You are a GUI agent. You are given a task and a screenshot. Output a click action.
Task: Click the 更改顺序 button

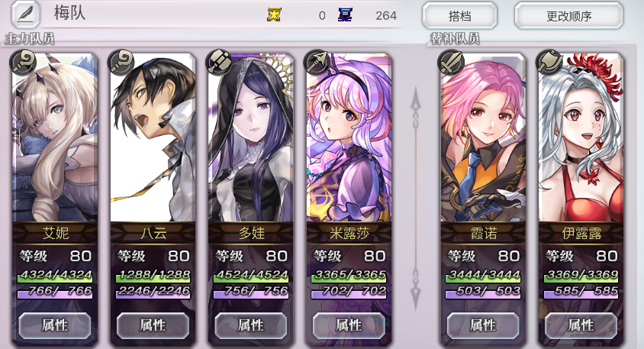click(568, 16)
